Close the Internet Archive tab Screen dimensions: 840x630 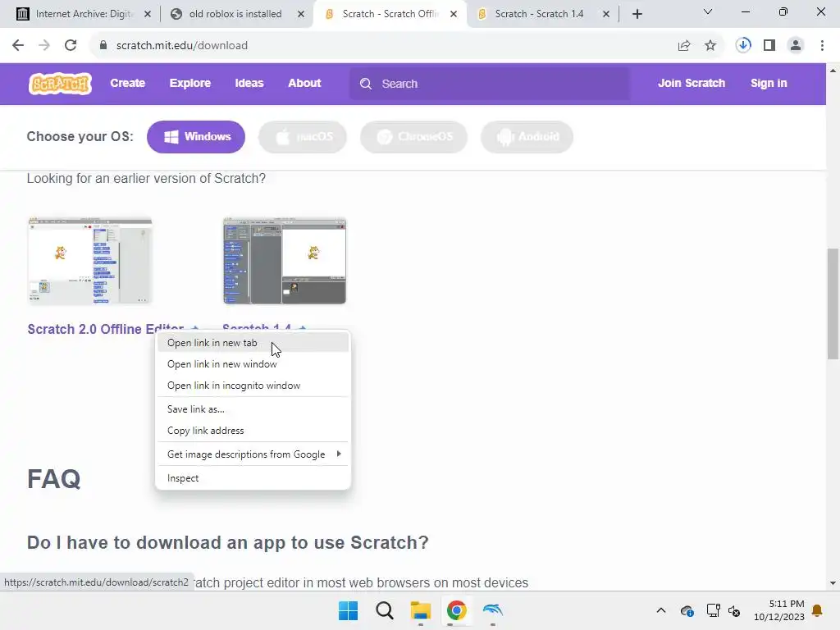click(x=148, y=14)
